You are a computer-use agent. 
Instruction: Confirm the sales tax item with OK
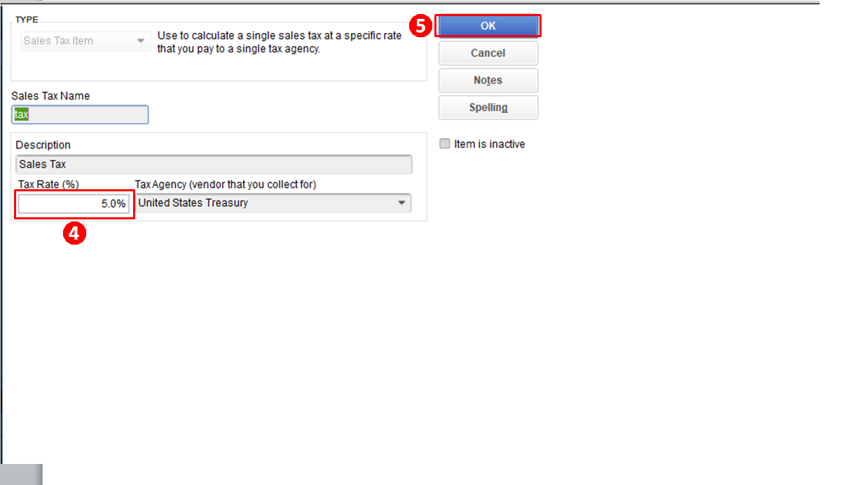coord(488,26)
